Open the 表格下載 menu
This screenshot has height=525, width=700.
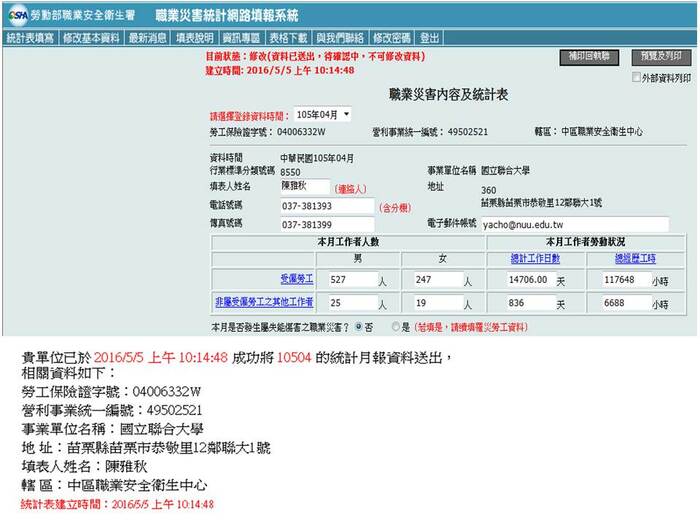point(288,38)
